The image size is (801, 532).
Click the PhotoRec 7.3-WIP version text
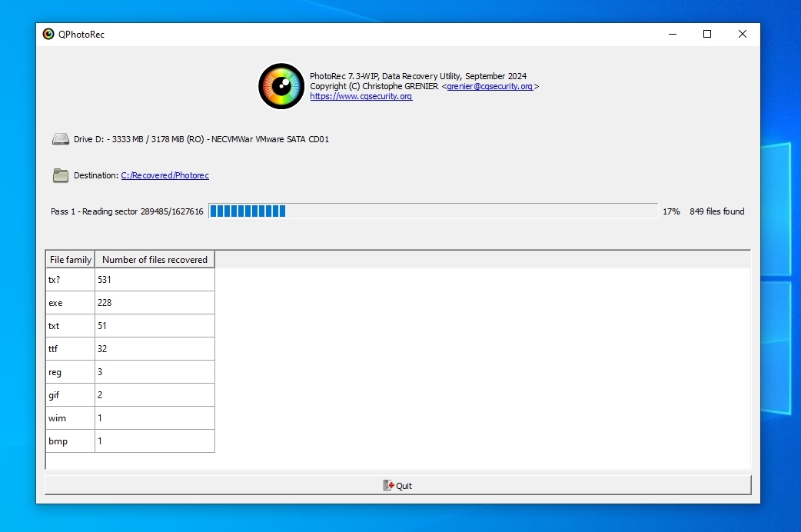click(x=418, y=76)
